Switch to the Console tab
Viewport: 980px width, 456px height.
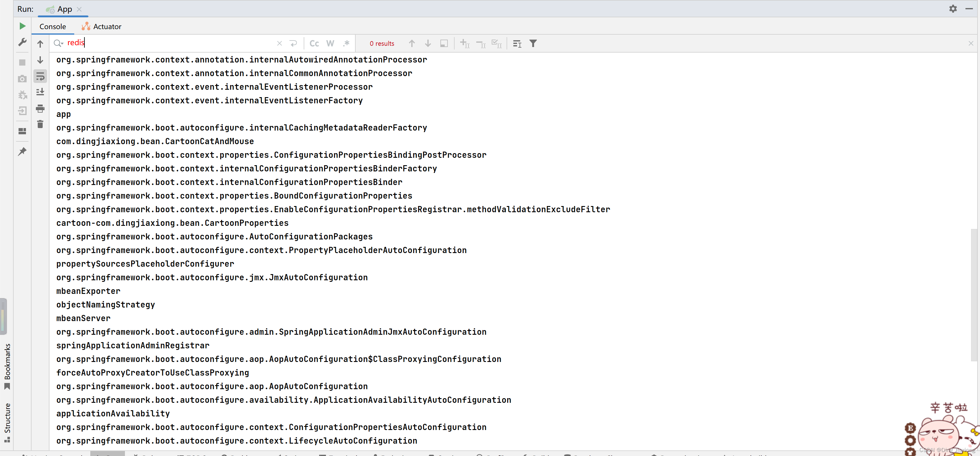(53, 26)
